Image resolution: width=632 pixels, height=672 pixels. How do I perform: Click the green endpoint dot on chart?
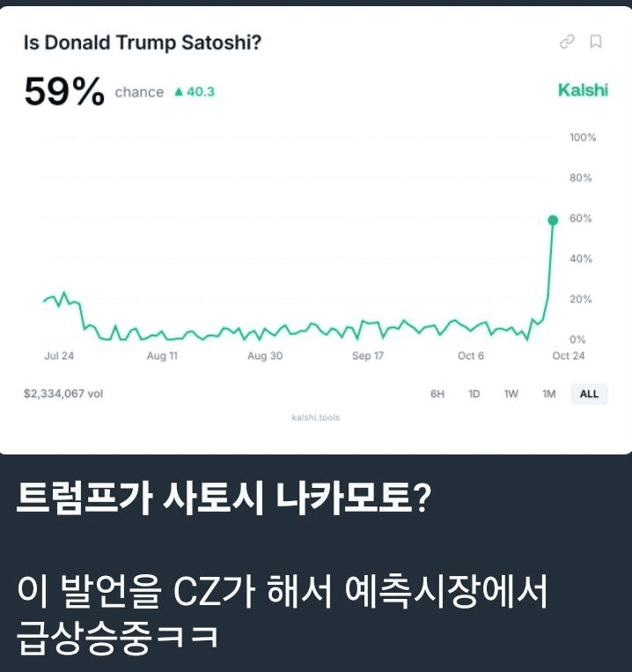coord(553,219)
